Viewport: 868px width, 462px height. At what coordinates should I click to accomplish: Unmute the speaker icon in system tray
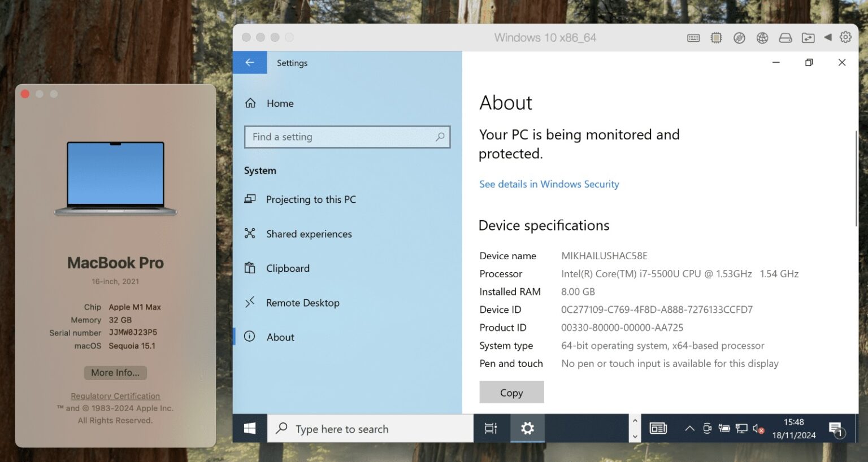tap(757, 428)
